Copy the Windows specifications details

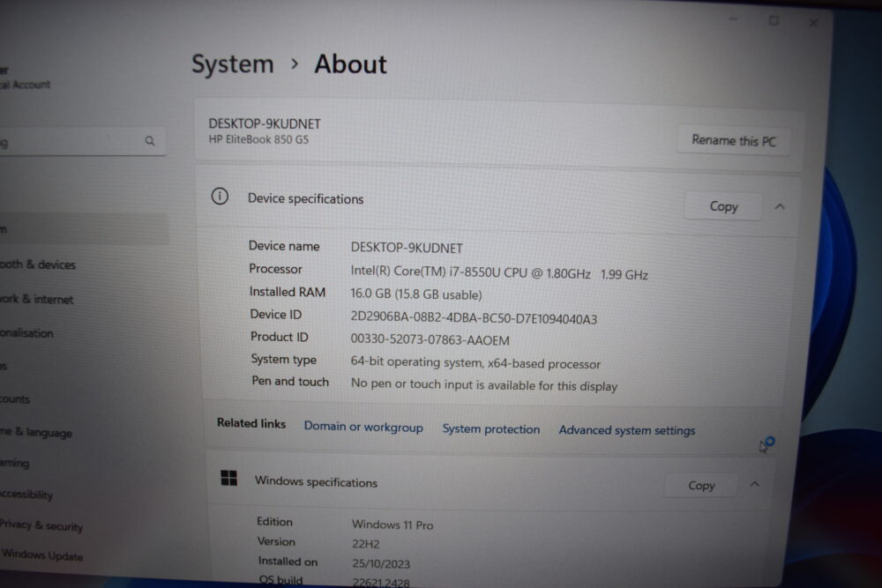(701, 485)
